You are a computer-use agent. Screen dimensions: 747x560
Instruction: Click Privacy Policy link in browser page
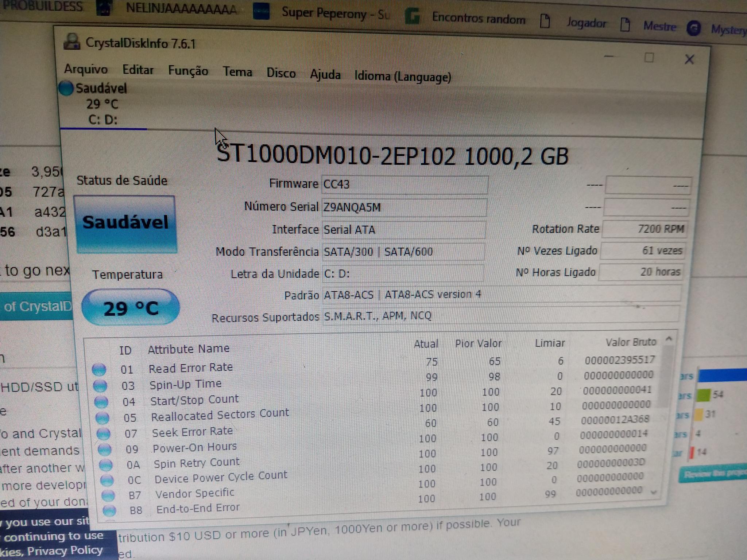tap(65, 550)
